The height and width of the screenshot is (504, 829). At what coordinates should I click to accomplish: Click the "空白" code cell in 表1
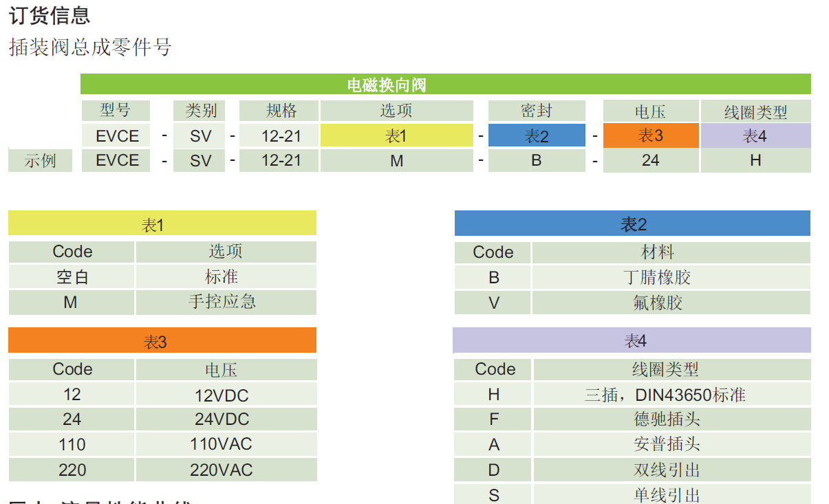[x=72, y=277]
